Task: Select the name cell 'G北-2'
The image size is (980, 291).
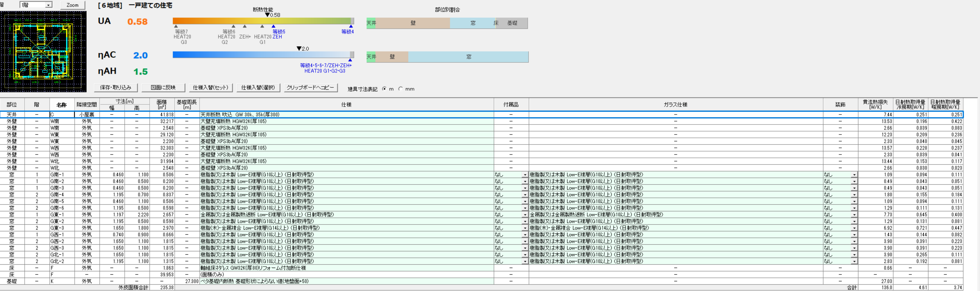Action: [62, 261]
